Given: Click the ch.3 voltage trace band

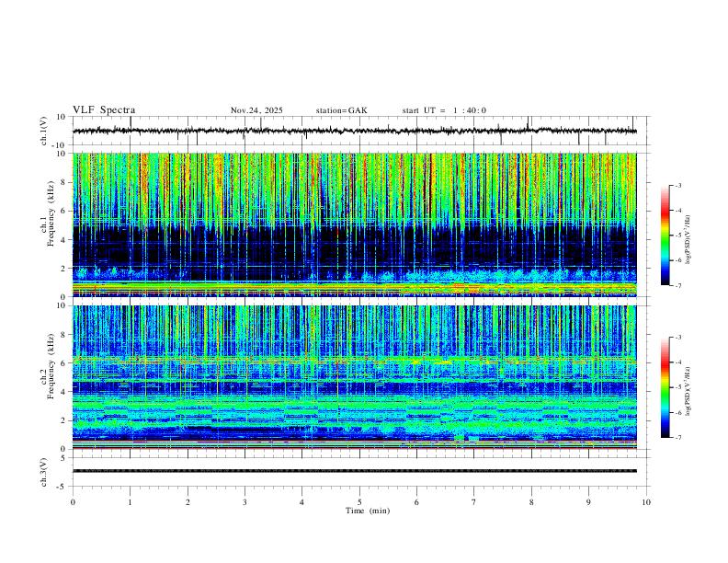Looking at the screenshot, I should click(x=355, y=471).
